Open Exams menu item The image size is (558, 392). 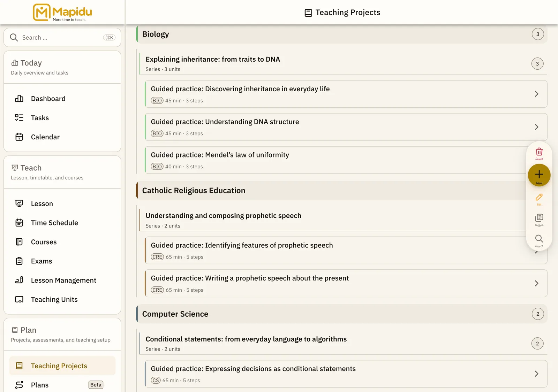(x=62, y=261)
